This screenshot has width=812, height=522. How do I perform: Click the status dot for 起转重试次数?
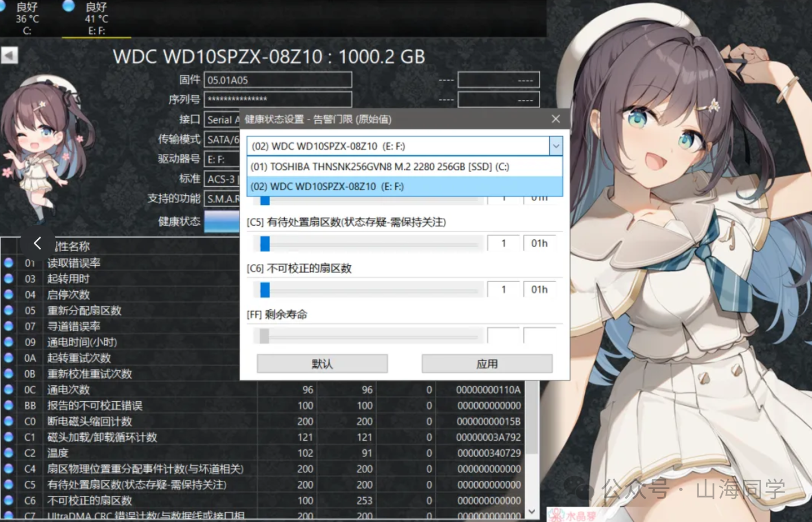(x=8, y=357)
